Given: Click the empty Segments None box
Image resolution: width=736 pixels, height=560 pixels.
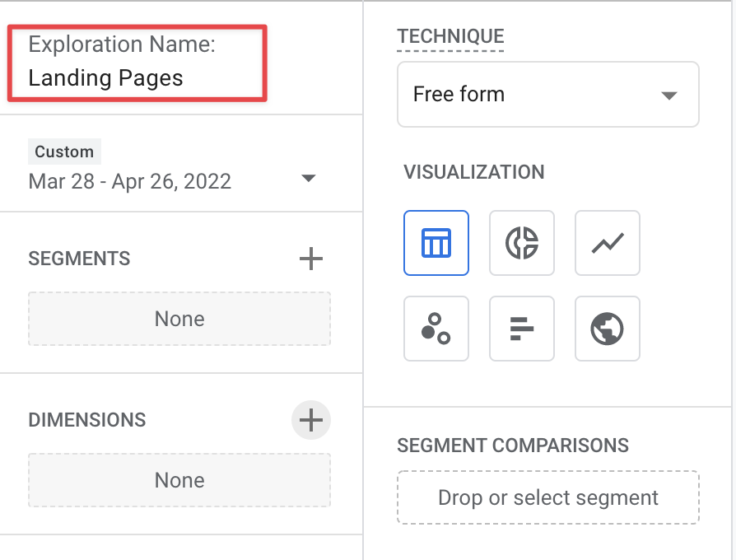Looking at the screenshot, I should click(x=179, y=319).
